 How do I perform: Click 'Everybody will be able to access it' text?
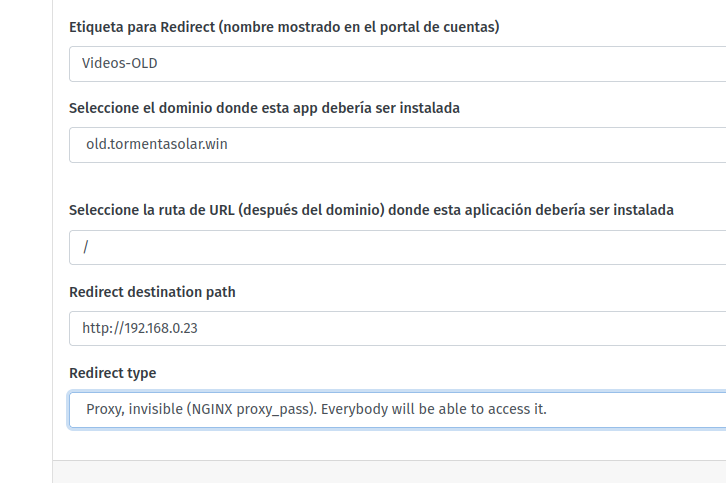(433, 409)
